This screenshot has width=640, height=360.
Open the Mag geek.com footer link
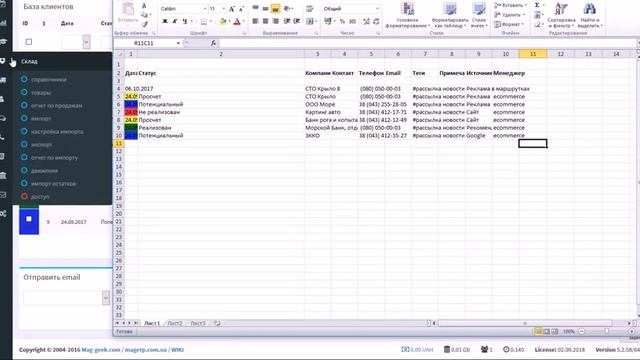click(101, 350)
